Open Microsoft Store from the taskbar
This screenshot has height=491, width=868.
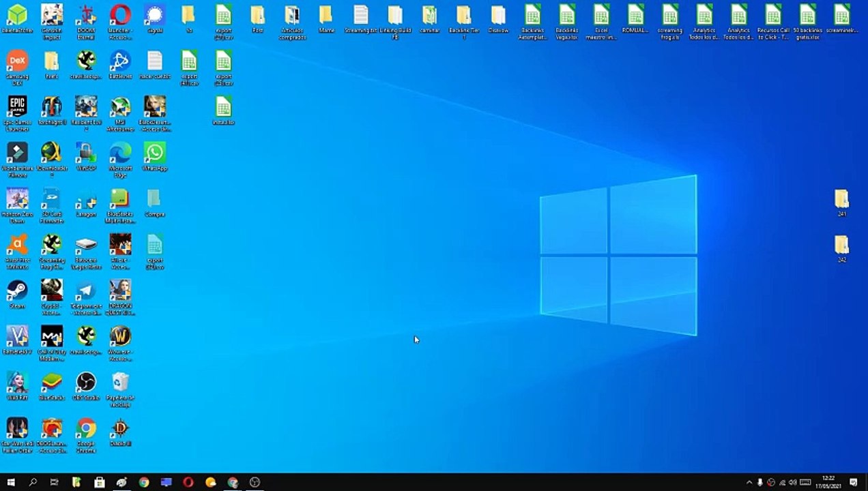99,482
